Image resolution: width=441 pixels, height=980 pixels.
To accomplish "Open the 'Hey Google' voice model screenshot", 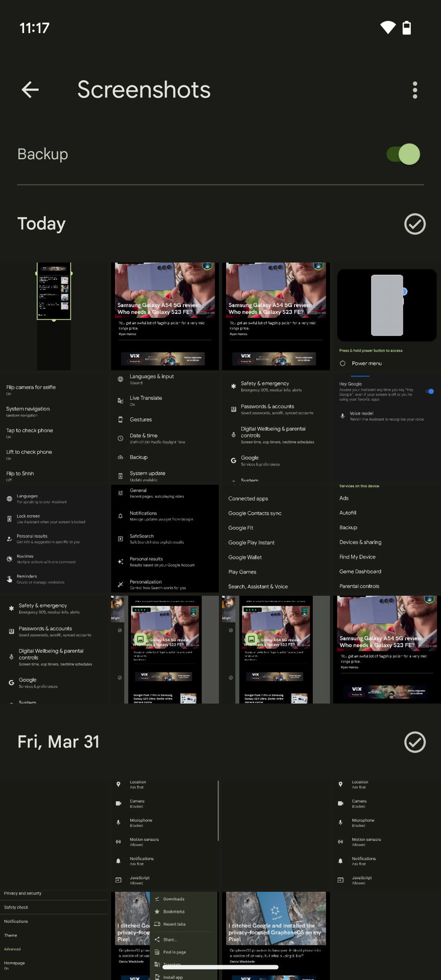I will pyautogui.click(x=387, y=427).
